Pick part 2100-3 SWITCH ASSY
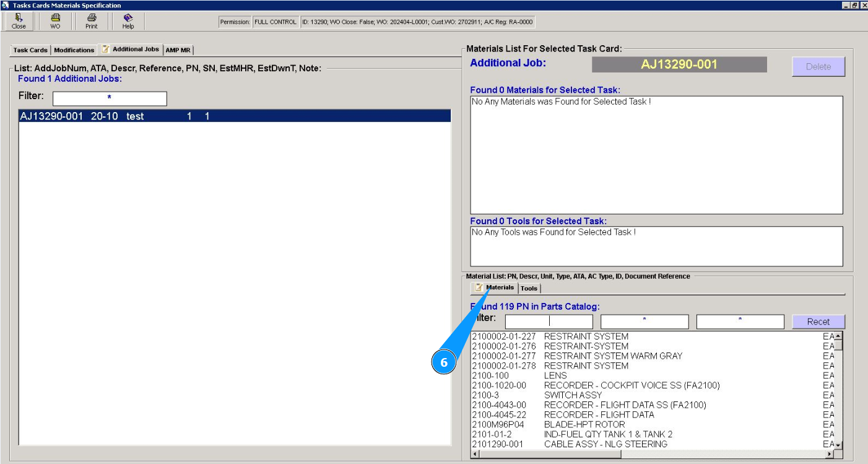The image size is (868, 464). pos(653,395)
